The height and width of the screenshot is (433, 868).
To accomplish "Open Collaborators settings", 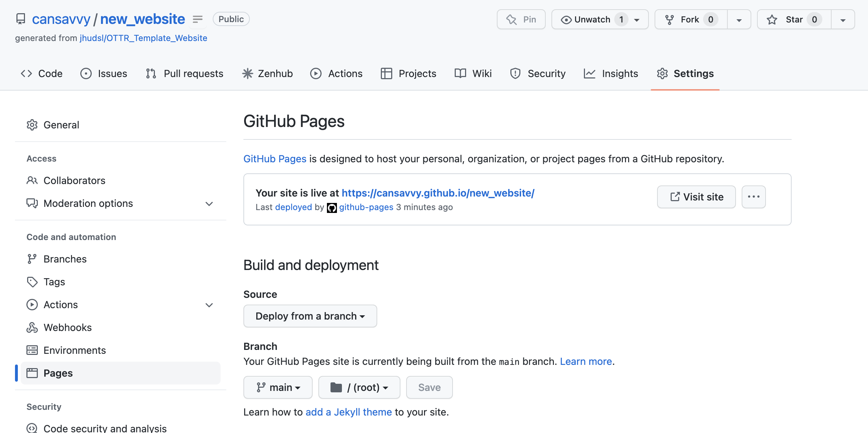I will [74, 180].
